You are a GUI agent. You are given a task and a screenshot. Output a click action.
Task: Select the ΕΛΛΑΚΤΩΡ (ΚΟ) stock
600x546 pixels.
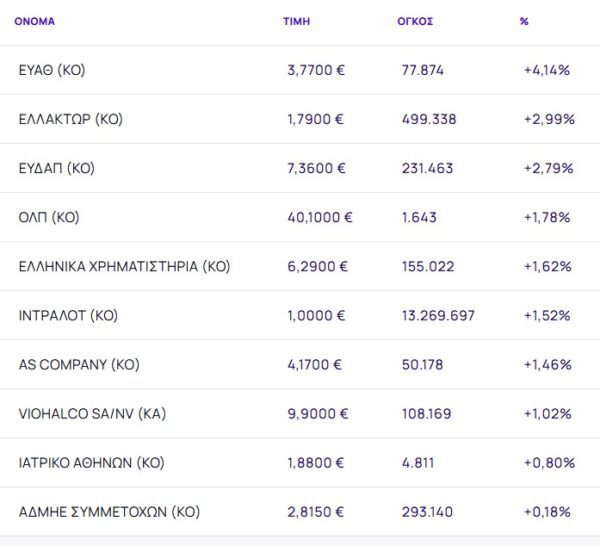tap(70, 119)
